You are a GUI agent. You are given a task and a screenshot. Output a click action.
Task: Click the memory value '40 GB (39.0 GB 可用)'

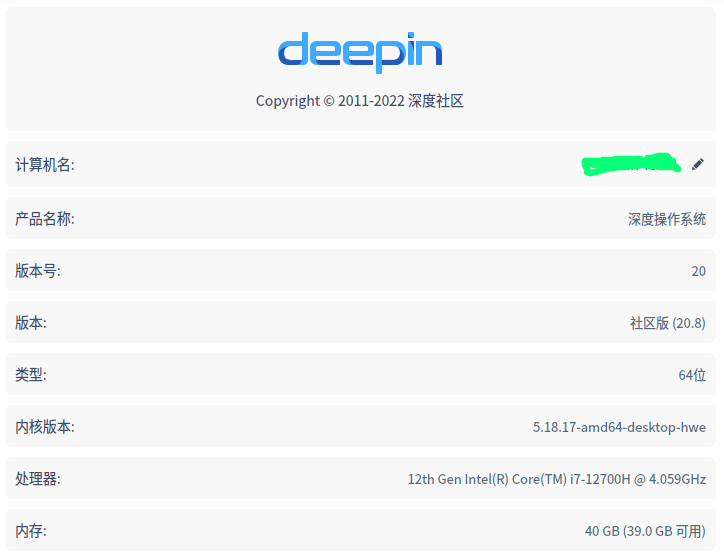[x=646, y=531]
